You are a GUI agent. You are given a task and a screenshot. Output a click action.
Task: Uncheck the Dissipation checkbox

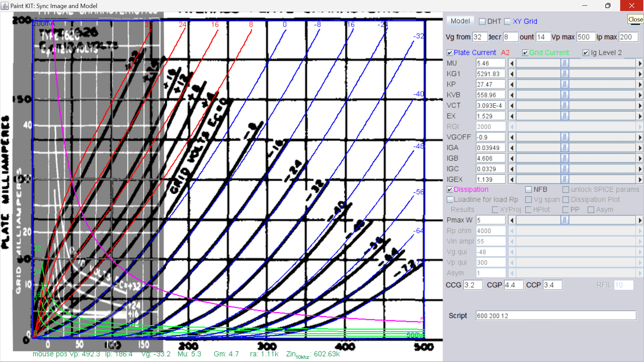click(x=450, y=190)
